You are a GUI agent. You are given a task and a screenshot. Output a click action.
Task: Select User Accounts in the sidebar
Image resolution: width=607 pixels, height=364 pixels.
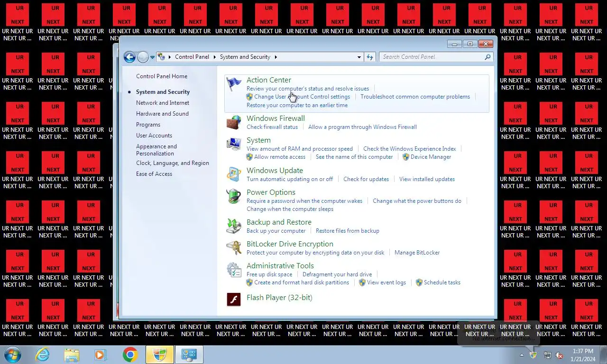[154, 136]
